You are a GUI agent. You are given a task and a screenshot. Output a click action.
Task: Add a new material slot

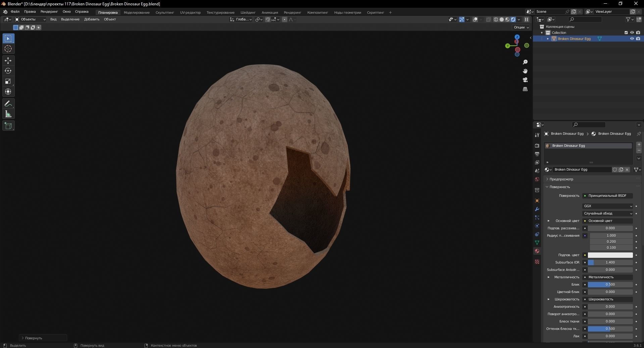tap(639, 144)
